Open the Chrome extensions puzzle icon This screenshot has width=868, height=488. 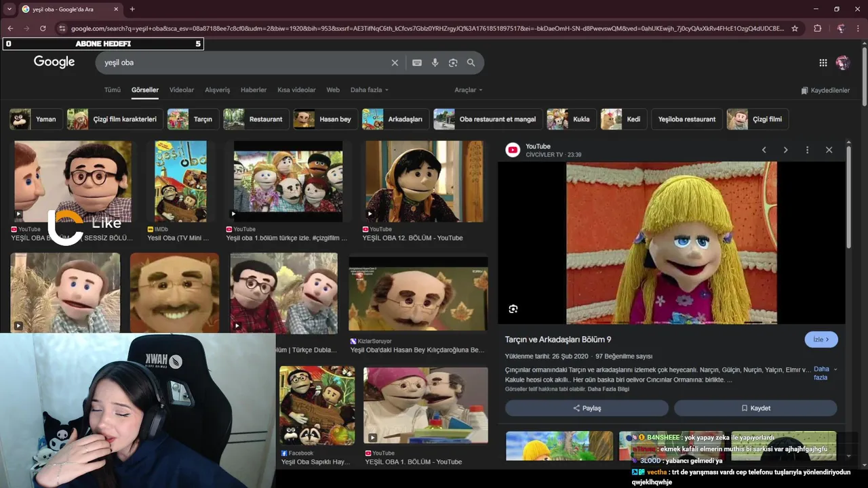point(817,28)
